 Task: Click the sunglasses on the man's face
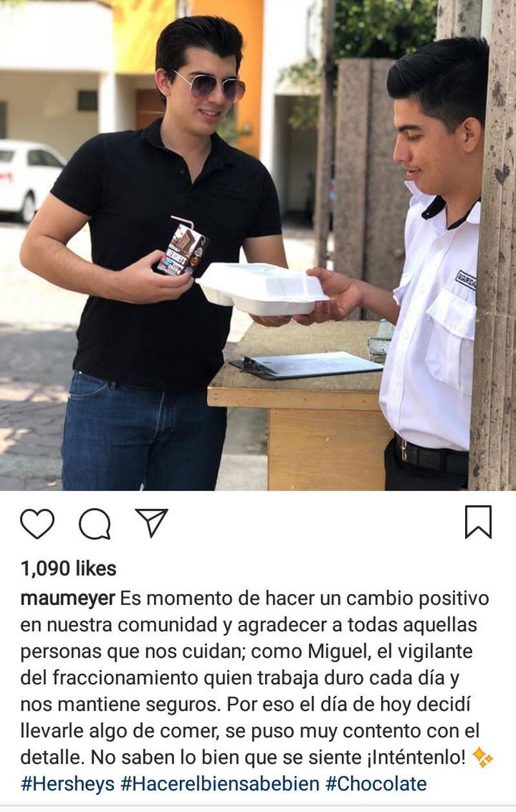click(x=209, y=86)
